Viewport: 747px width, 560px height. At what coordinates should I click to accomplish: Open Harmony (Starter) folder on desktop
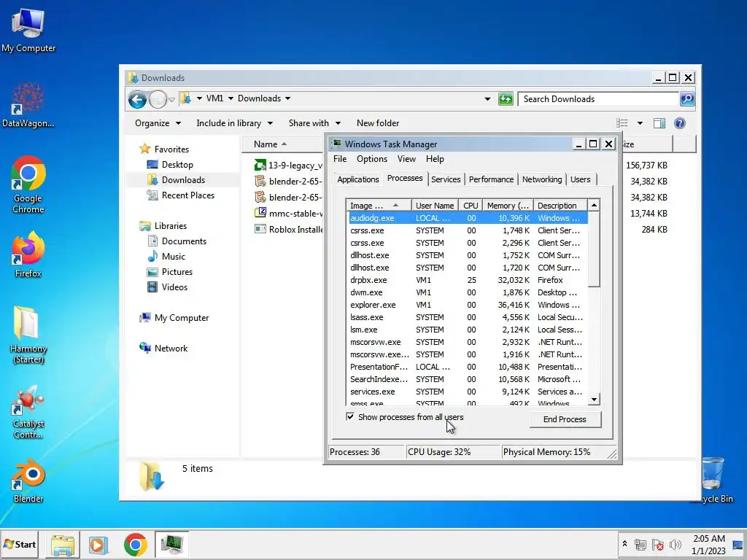tap(28, 335)
